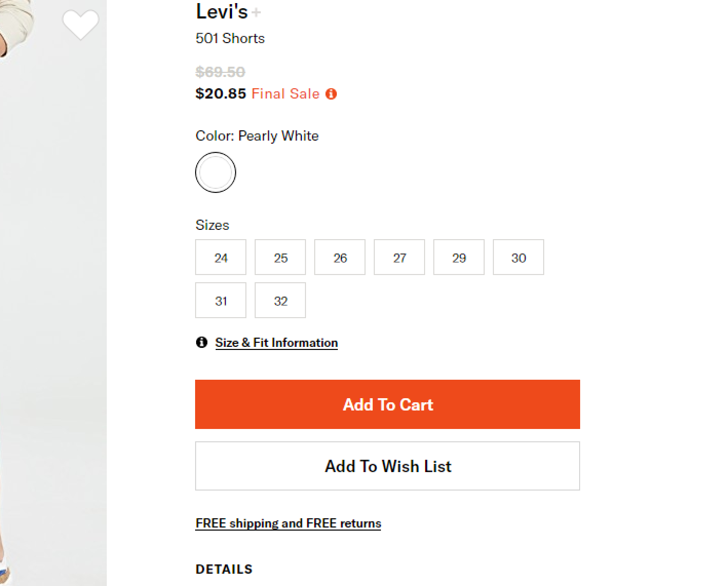Click the DETAILS section heading
This screenshot has width=728, height=586.
[x=224, y=569]
